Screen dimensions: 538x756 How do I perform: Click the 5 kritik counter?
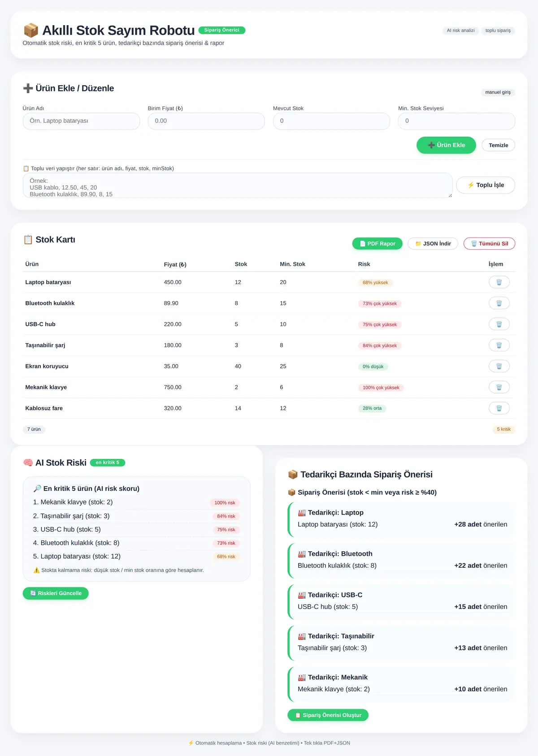point(503,429)
